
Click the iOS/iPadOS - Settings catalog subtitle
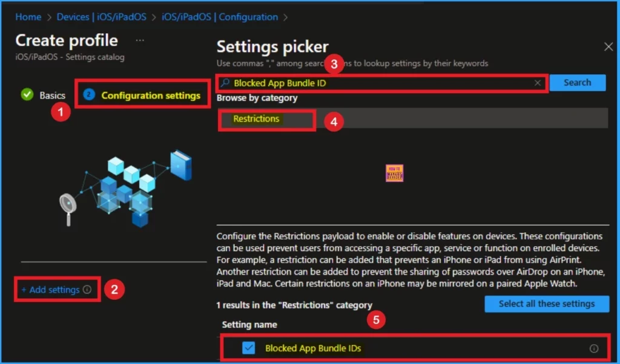[70, 57]
